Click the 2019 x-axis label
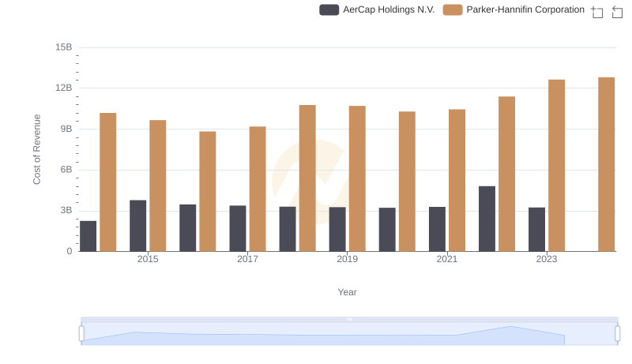The height and width of the screenshot is (364, 632). [347, 259]
